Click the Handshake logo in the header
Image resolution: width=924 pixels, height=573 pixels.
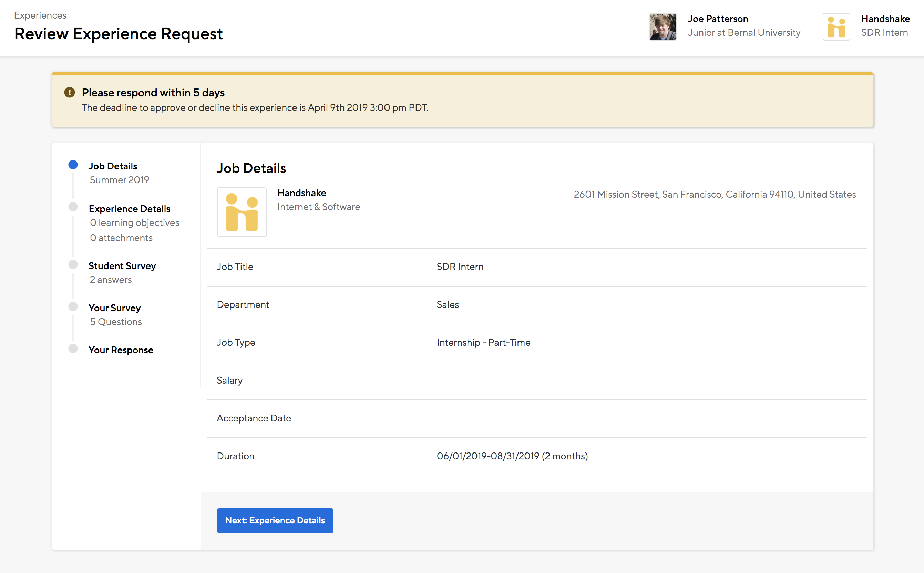[836, 27]
